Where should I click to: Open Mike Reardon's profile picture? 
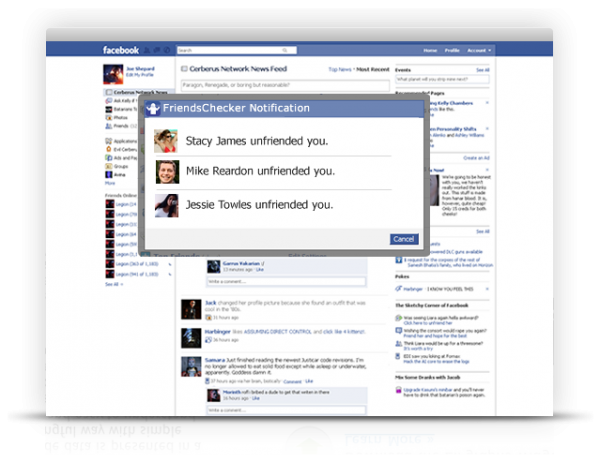pyautogui.click(x=167, y=172)
